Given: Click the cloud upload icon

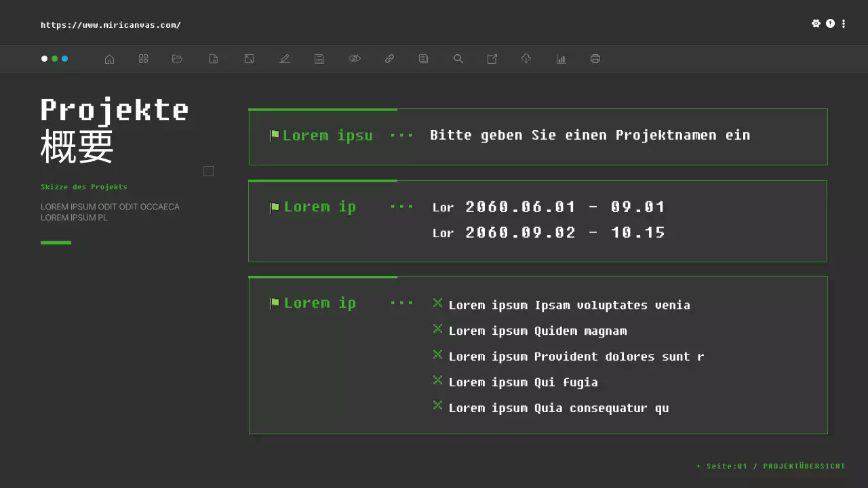Looking at the screenshot, I should 526,59.
